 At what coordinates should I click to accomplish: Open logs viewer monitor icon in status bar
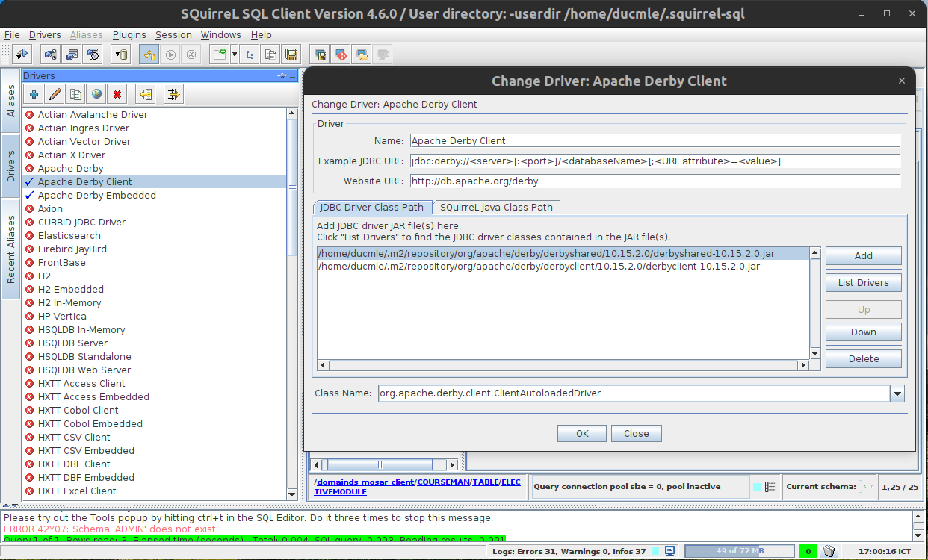[670, 551]
